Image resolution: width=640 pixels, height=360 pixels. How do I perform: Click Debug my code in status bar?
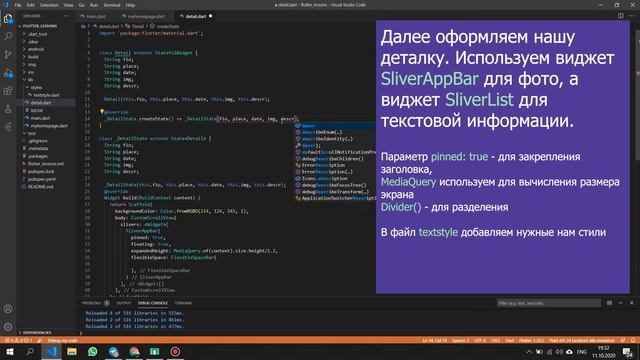click(62, 340)
